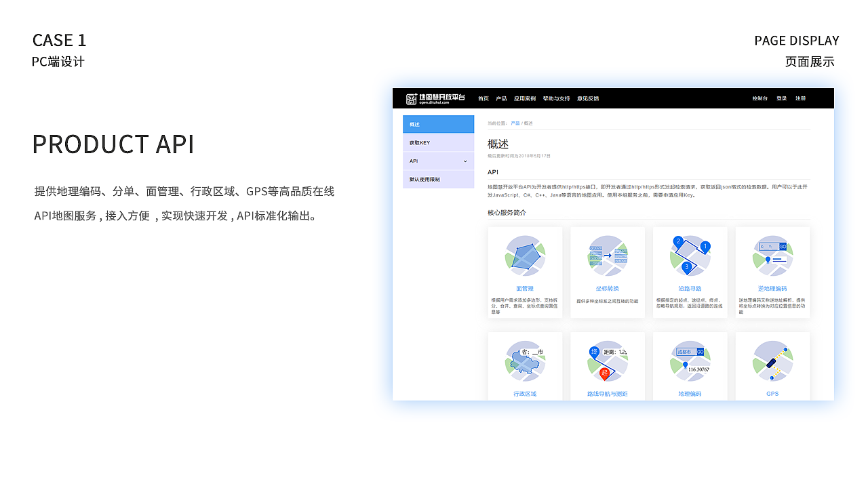This screenshot has height=488, width=868.
Task: Click the 地图慧开放平台 logo
Action: click(x=435, y=99)
